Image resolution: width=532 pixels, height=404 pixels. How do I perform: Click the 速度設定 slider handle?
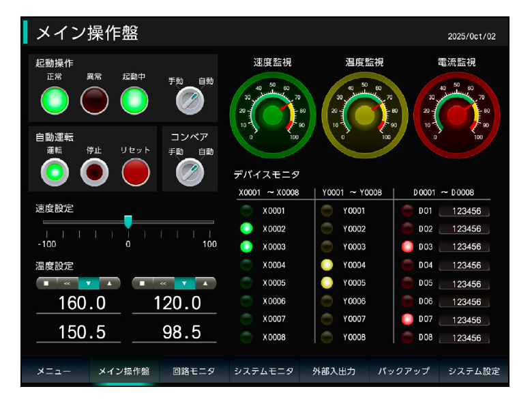(128, 222)
